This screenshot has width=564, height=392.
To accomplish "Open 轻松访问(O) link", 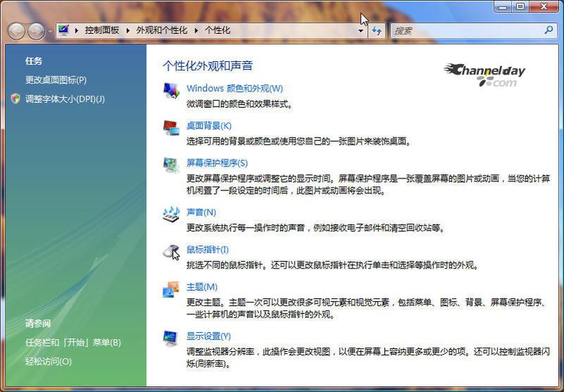I will (48, 362).
